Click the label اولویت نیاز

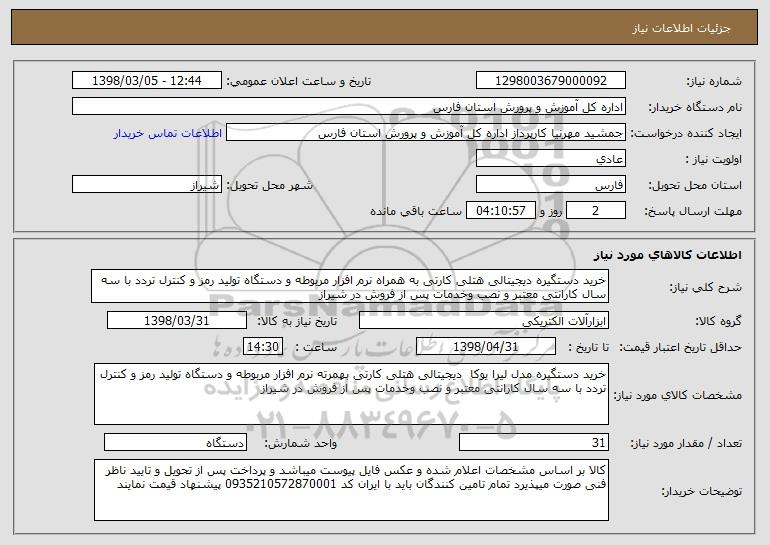(x=714, y=159)
